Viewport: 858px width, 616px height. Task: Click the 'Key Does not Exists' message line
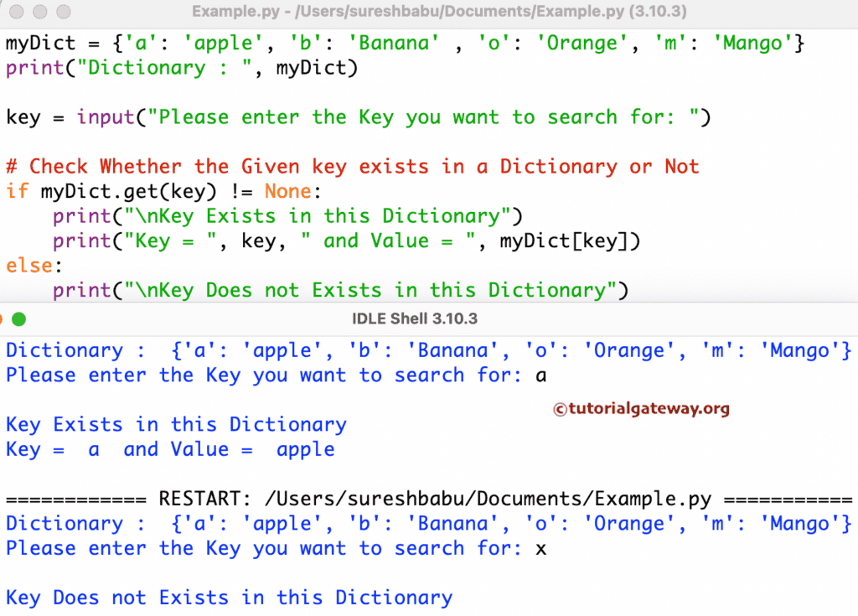(226, 598)
